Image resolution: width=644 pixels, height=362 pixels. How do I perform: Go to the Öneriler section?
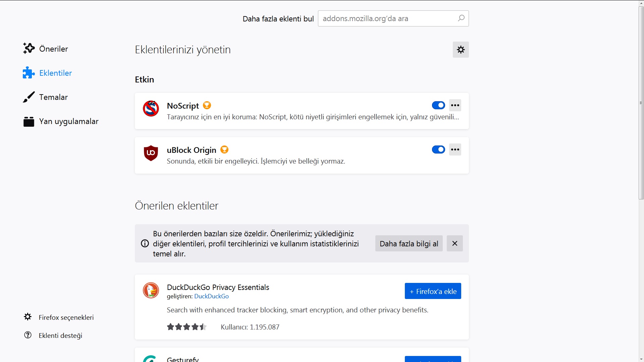pyautogui.click(x=54, y=49)
